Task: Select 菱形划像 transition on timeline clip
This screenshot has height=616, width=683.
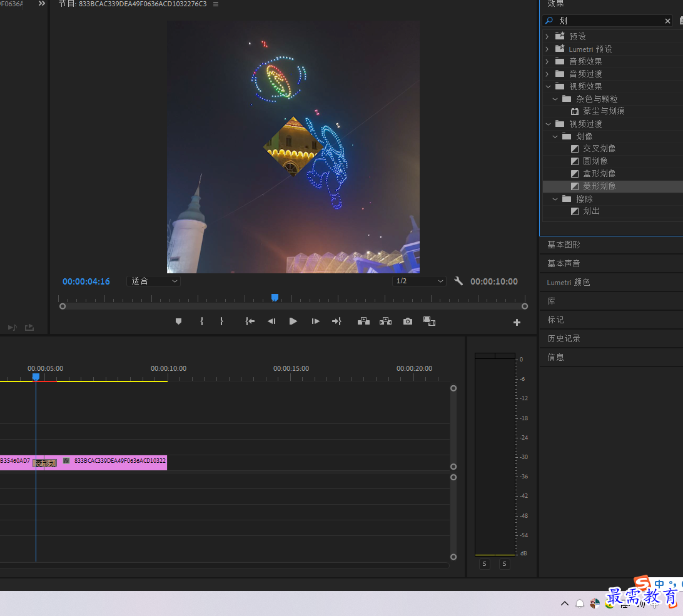Action: tap(45, 463)
